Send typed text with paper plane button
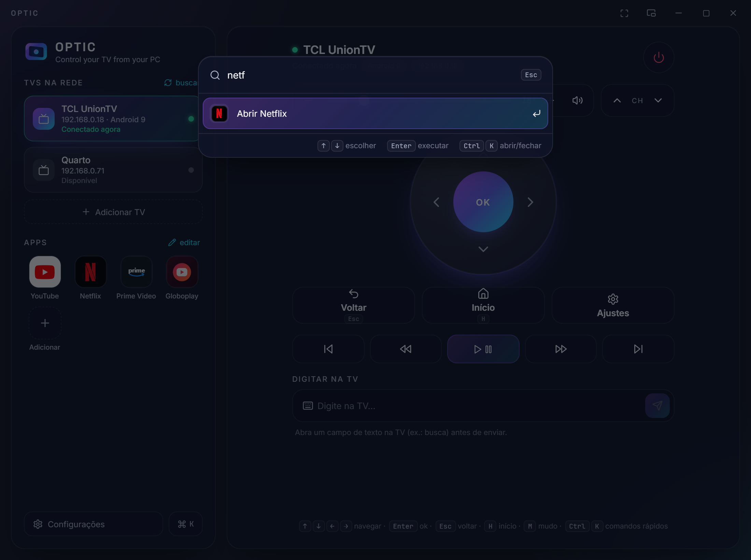The height and width of the screenshot is (560, 751). click(x=657, y=406)
